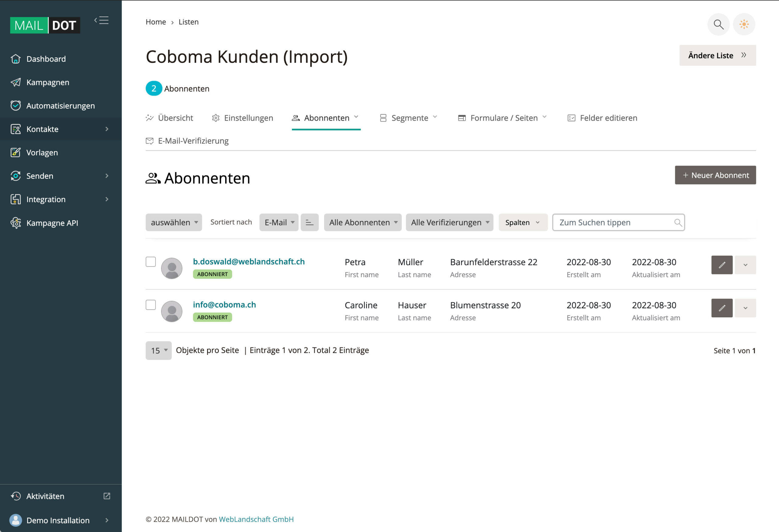Open the Spalten columns dropdown
This screenshot has width=779, height=532.
pyautogui.click(x=522, y=222)
